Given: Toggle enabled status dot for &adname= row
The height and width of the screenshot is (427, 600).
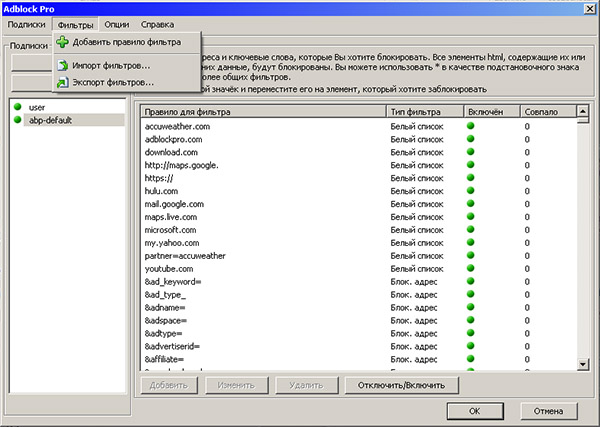Looking at the screenshot, I should (471, 308).
